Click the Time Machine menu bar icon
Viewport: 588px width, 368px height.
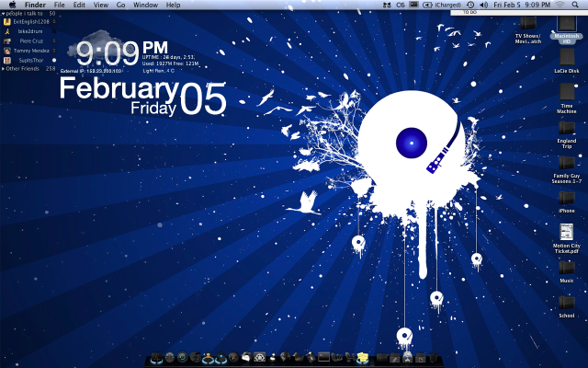point(470,5)
